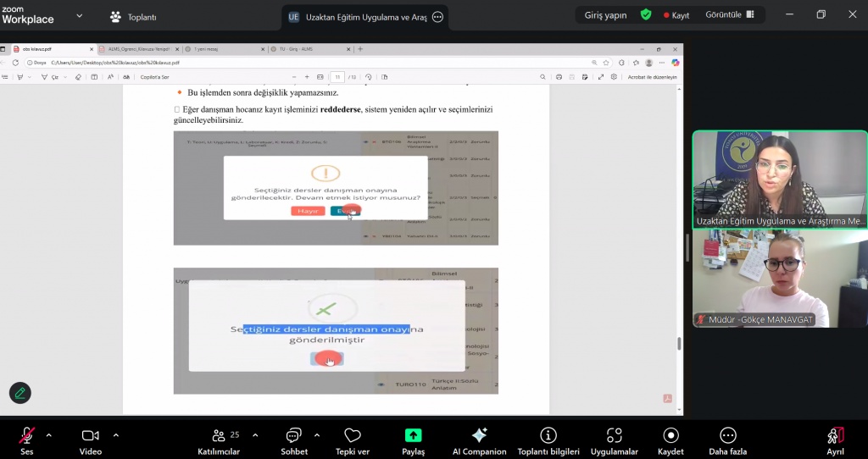
Task: Unmute the microphone with Ses button
Action: point(27,440)
